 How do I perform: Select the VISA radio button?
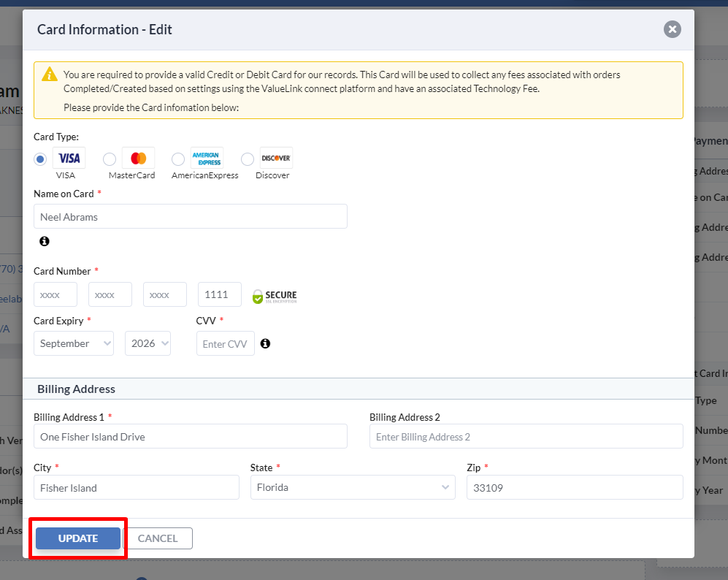pyautogui.click(x=40, y=159)
